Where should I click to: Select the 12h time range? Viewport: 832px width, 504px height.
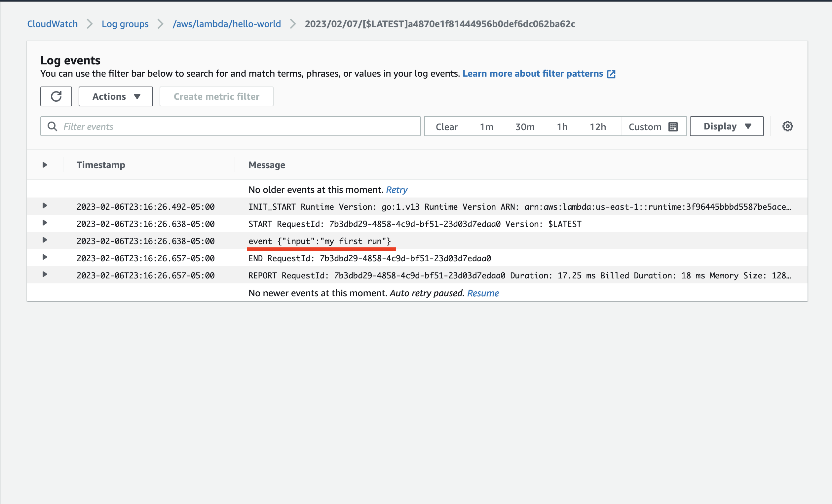click(x=598, y=127)
